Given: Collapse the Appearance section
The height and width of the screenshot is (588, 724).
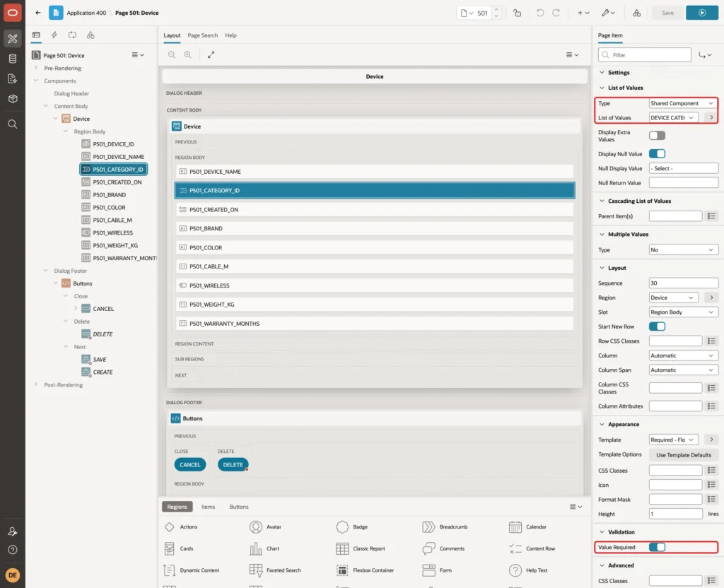Looking at the screenshot, I should click(x=602, y=424).
